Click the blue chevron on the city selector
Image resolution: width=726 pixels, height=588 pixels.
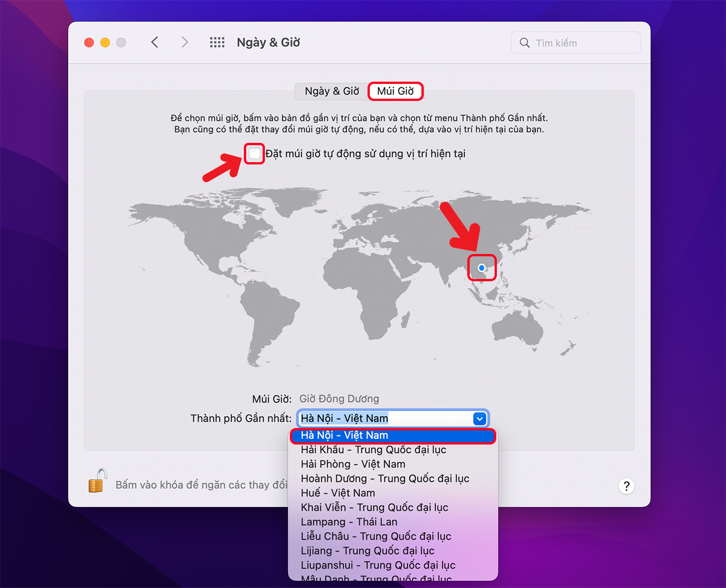(x=479, y=418)
